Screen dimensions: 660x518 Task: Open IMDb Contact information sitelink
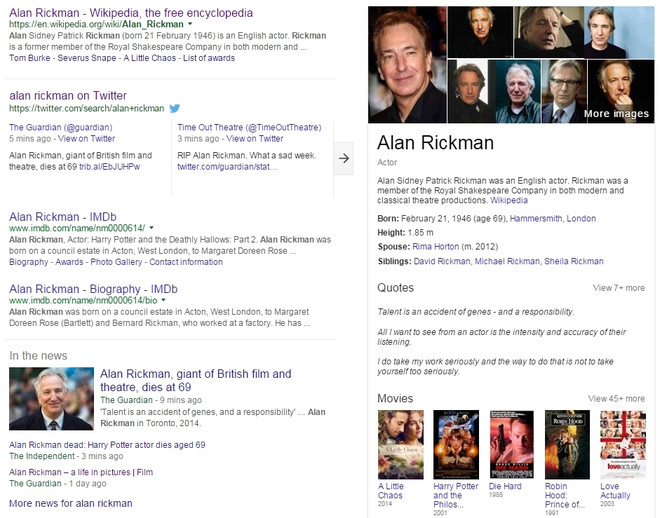[186, 262]
